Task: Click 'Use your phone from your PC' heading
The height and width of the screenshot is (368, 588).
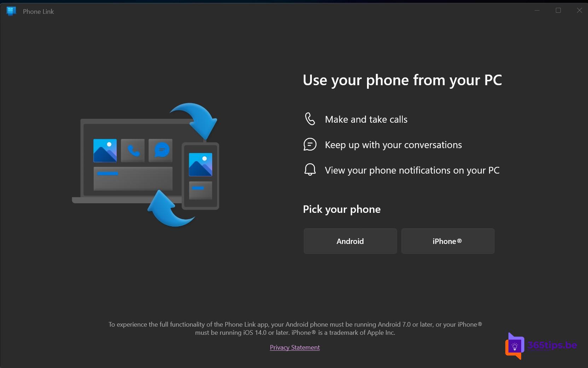Action: click(x=402, y=80)
